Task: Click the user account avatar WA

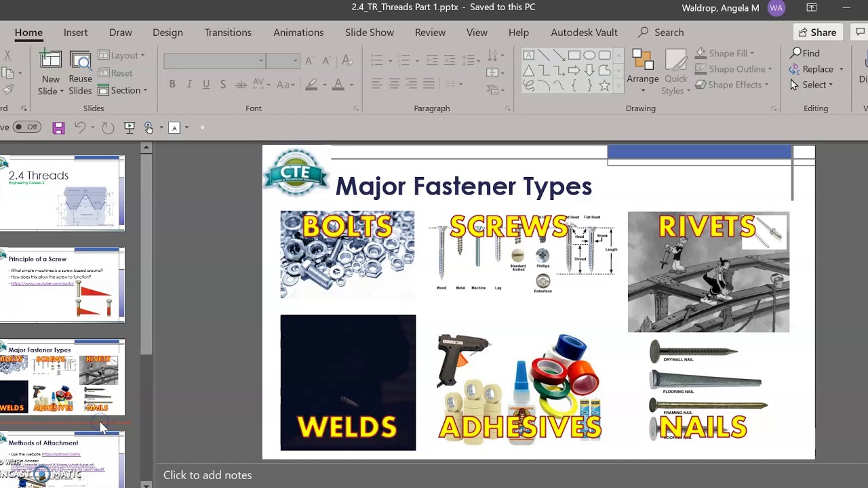Action: 776,8
